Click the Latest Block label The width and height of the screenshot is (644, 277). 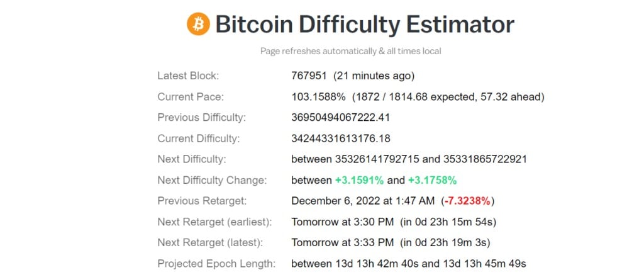[x=188, y=76]
